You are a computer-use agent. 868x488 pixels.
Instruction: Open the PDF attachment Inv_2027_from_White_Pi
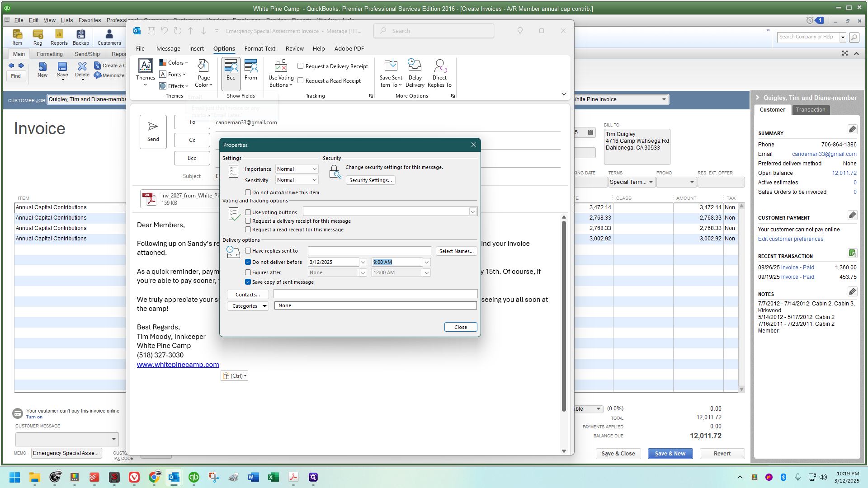[x=180, y=199]
